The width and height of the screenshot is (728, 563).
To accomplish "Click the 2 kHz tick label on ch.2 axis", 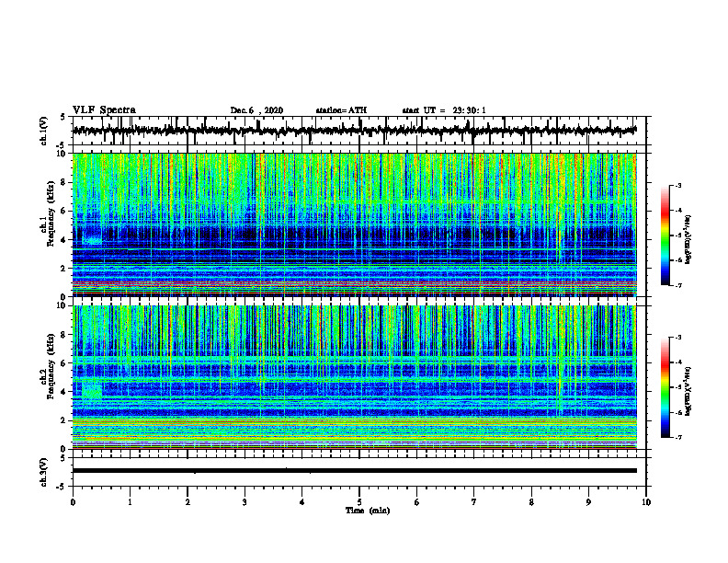I will pos(64,420).
